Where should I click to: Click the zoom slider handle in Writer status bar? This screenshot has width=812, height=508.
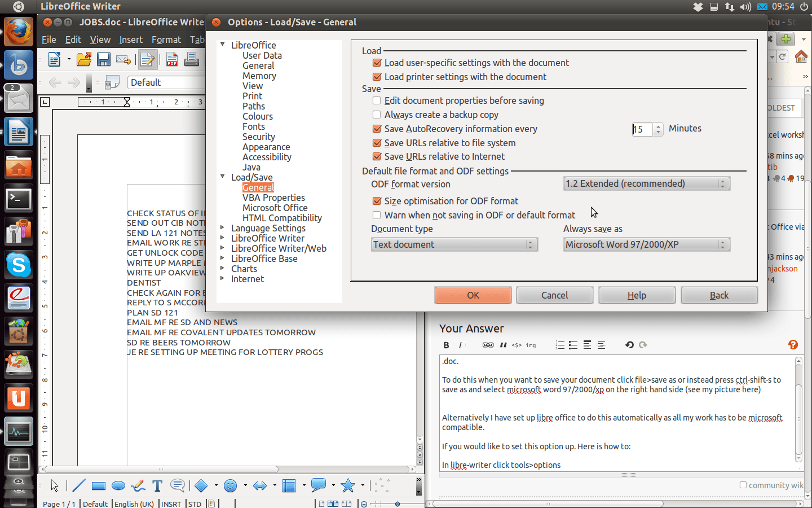click(x=398, y=503)
